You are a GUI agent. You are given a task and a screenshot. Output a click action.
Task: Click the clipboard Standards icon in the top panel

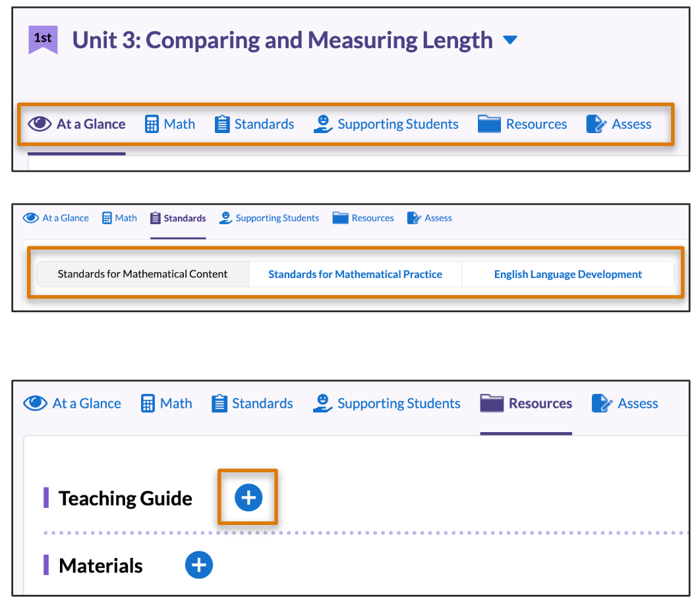pyautogui.click(x=222, y=124)
